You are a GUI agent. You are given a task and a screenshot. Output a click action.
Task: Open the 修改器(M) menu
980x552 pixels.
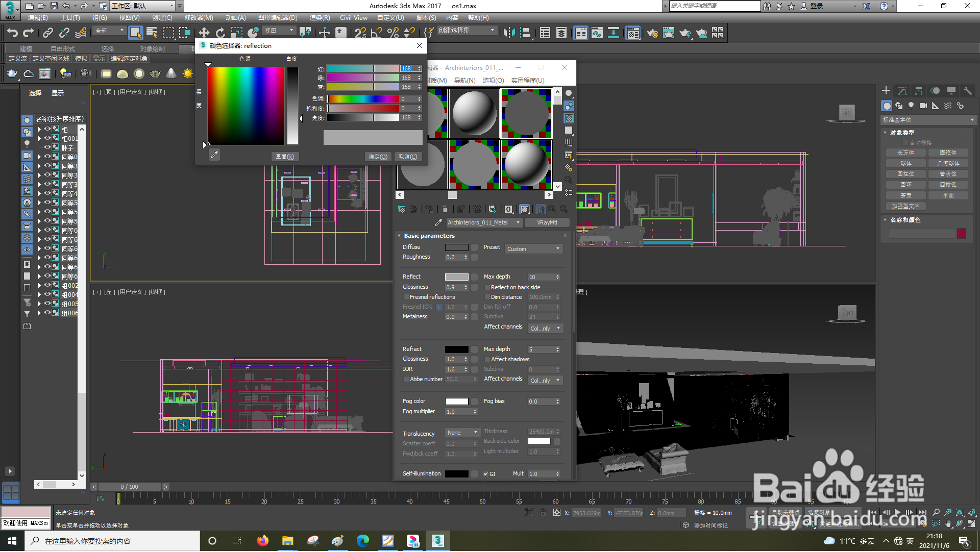pos(199,18)
